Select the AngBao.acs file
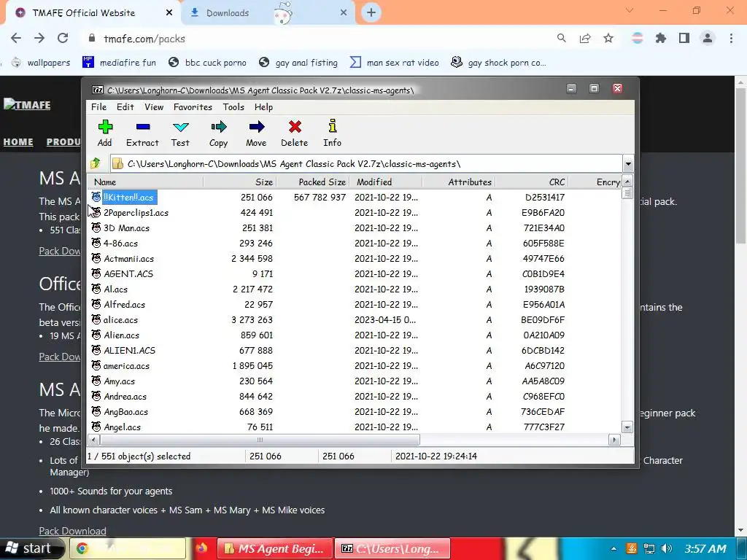The width and height of the screenshot is (747, 560). pos(125,411)
